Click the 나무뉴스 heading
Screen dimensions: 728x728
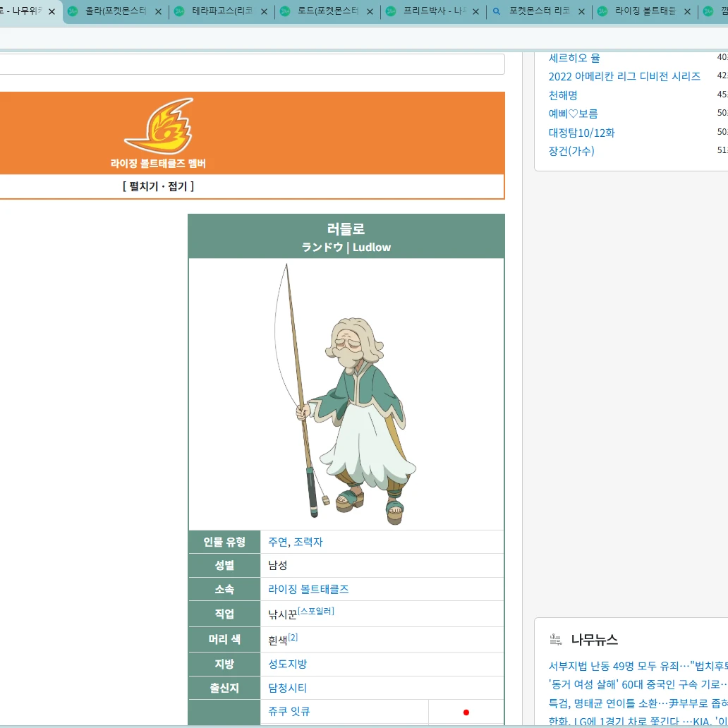tap(594, 640)
